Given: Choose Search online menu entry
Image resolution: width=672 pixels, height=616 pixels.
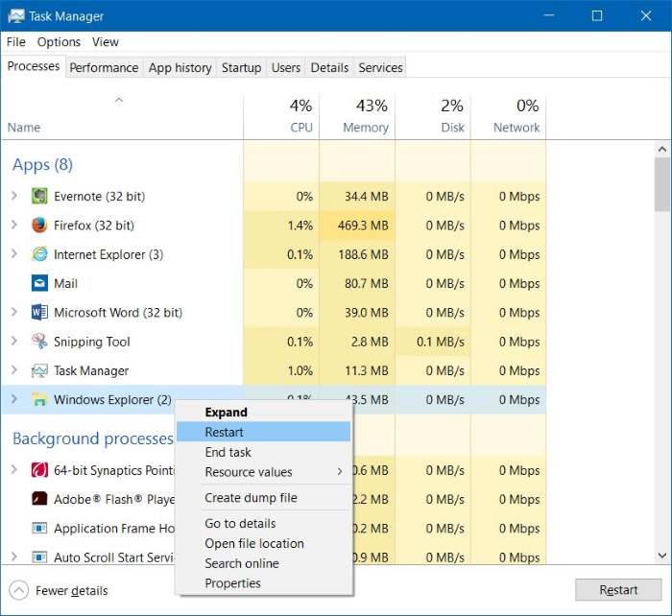Looking at the screenshot, I should tap(264, 563).
